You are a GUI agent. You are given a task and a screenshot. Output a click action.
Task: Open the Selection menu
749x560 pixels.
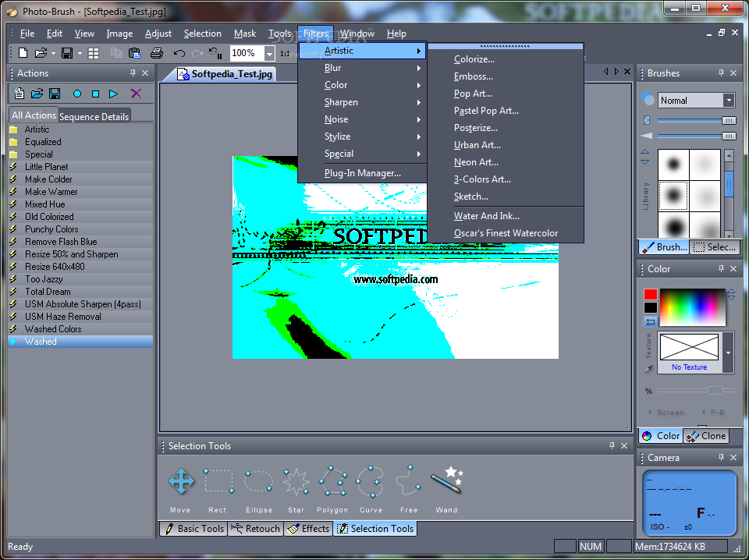[x=203, y=34]
